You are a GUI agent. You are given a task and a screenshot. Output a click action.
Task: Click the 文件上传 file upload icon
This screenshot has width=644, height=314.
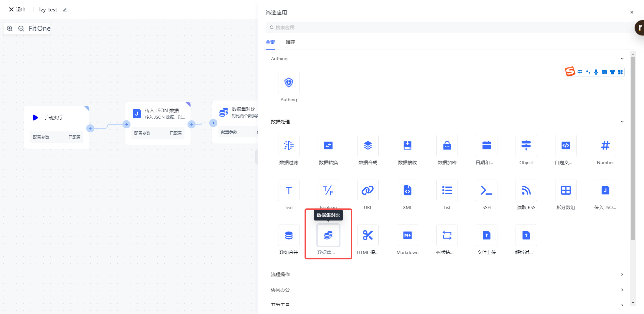click(486, 235)
